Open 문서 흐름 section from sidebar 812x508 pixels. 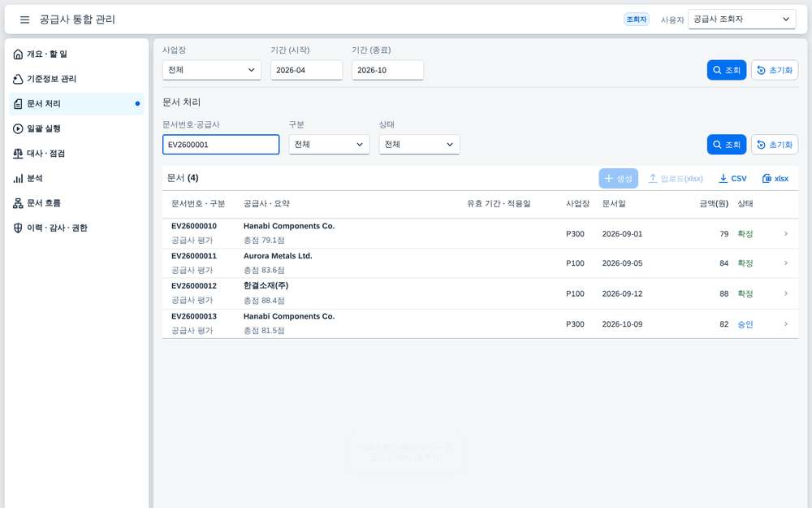(x=76, y=203)
